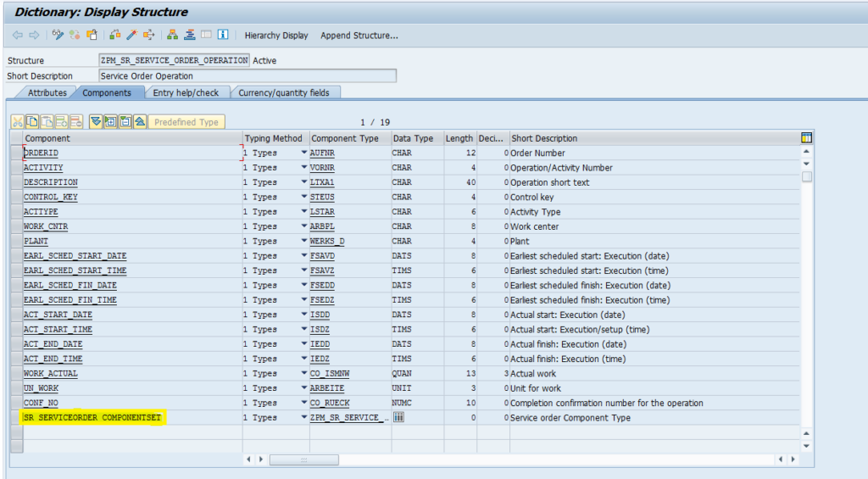Screen dimensions: 868x479
Task: Open Typing Method dropdown for ACTIVITY
Action: (304, 167)
